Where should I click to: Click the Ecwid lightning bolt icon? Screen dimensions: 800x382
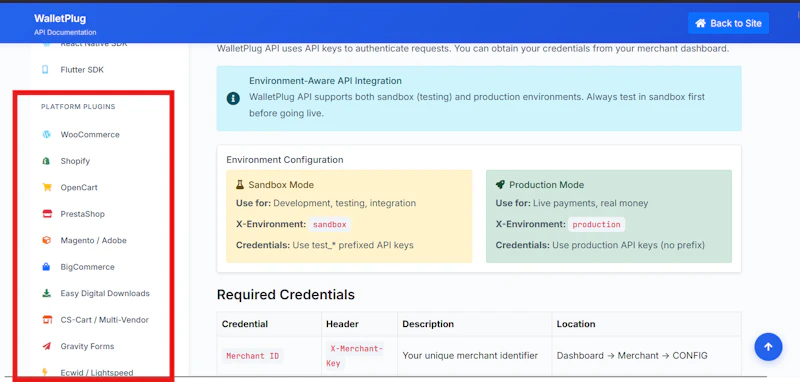click(45, 373)
